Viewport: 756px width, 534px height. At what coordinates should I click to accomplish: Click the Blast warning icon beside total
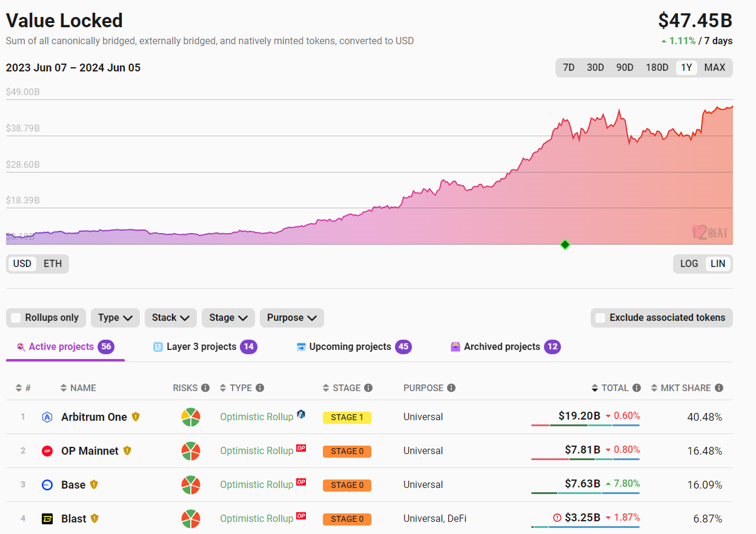[x=557, y=518]
